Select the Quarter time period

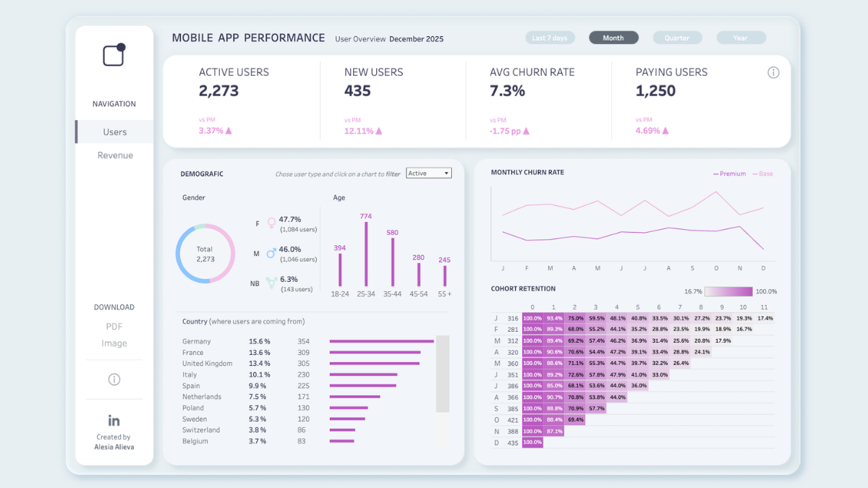[x=677, y=38]
